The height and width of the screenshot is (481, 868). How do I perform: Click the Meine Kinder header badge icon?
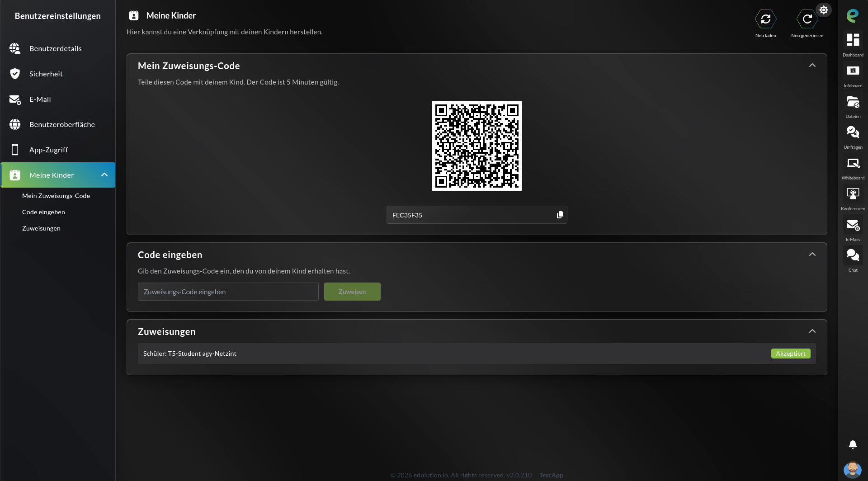point(134,15)
